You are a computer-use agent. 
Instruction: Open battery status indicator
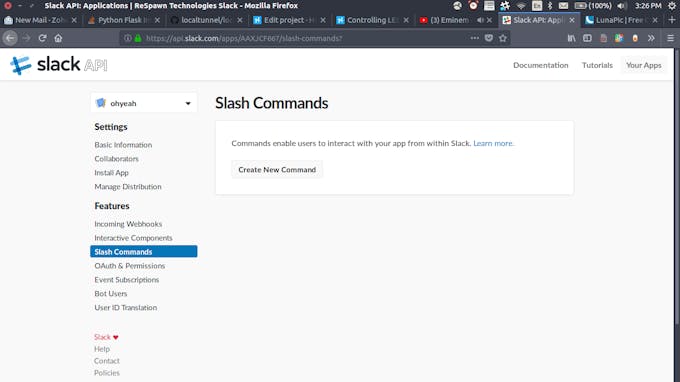(593, 6)
